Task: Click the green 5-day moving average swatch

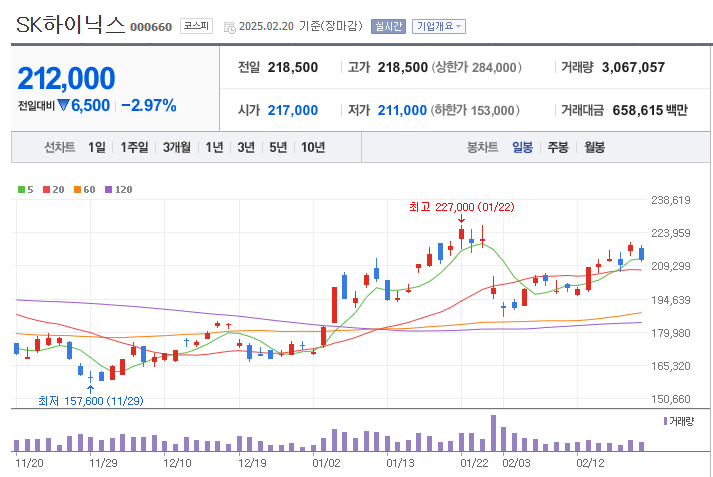Action: (x=21, y=190)
